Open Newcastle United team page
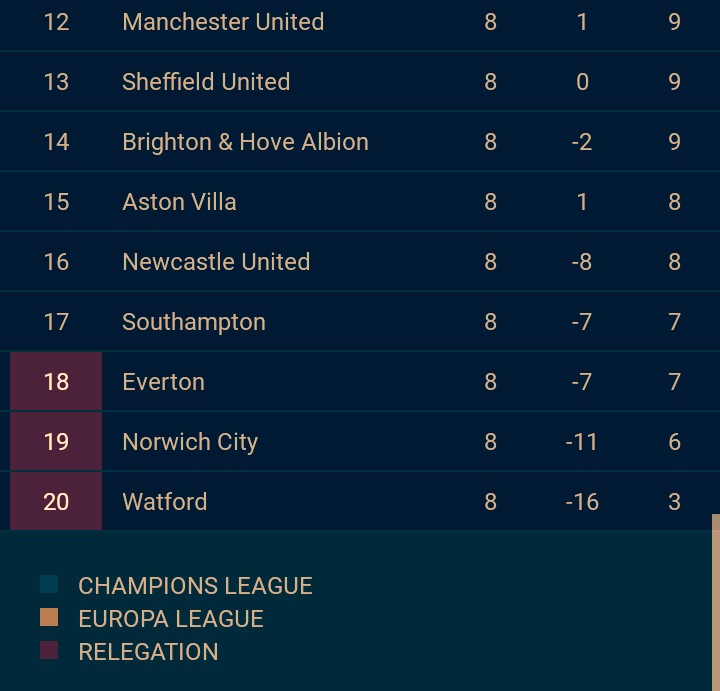Viewport: 720px width, 691px height. point(215,262)
